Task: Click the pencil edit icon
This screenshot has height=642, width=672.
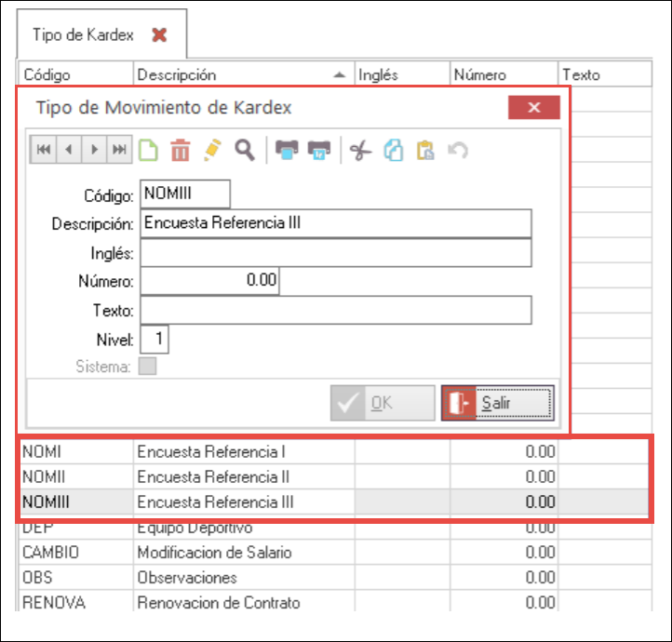Action: [x=212, y=150]
